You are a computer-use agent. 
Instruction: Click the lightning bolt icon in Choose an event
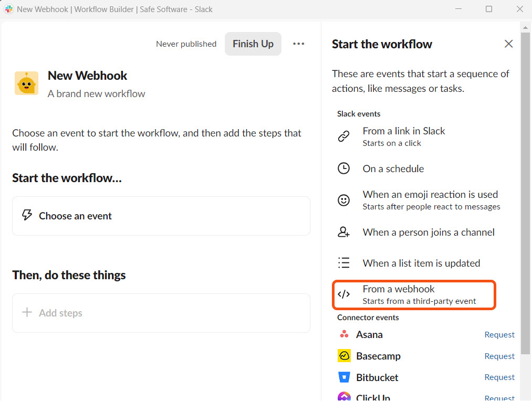point(27,215)
